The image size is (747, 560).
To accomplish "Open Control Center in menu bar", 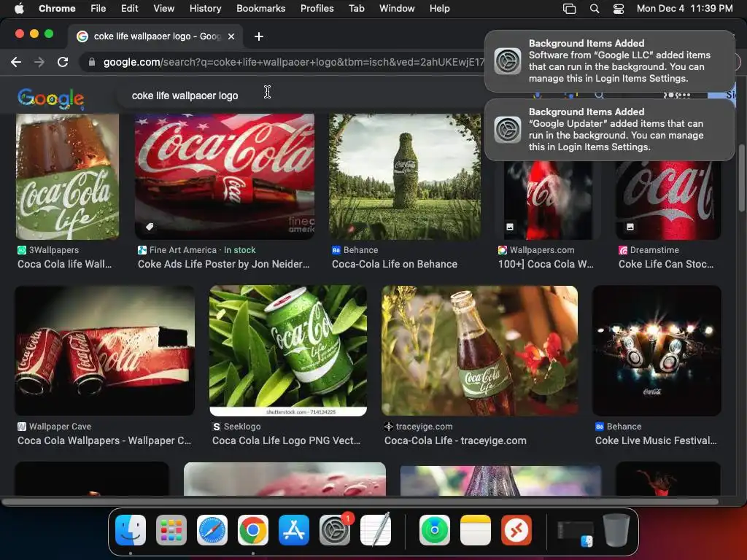I will coord(619,8).
